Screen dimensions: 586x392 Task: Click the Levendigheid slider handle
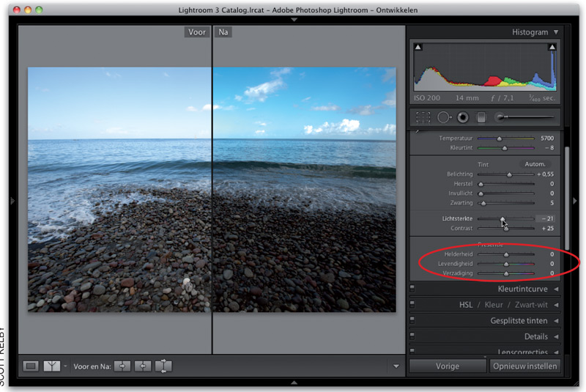click(x=506, y=265)
